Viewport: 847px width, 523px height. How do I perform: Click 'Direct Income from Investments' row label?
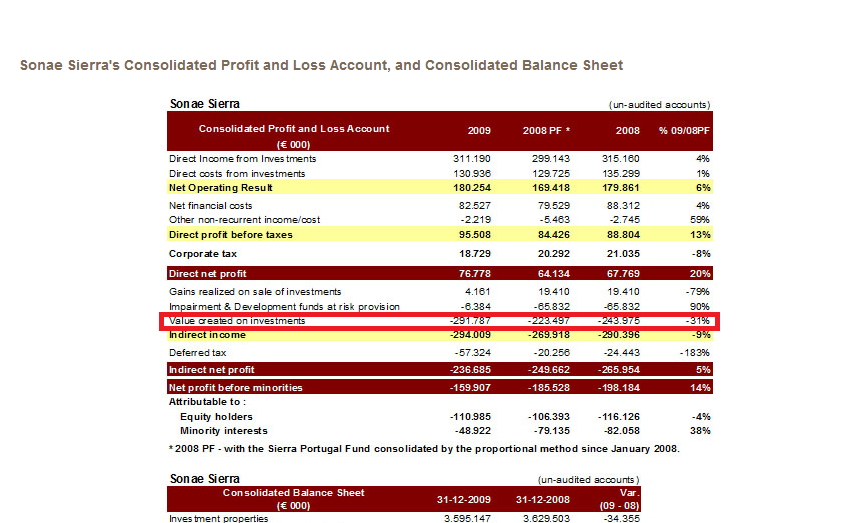[243, 159]
